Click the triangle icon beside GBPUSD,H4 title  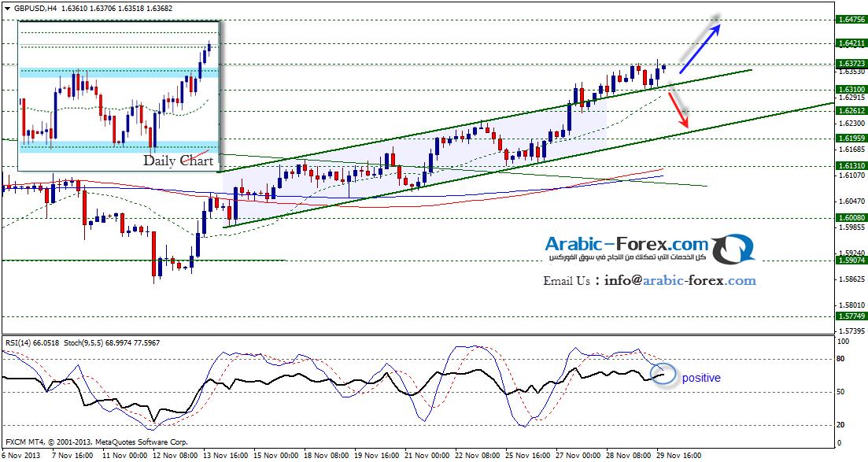7,9
